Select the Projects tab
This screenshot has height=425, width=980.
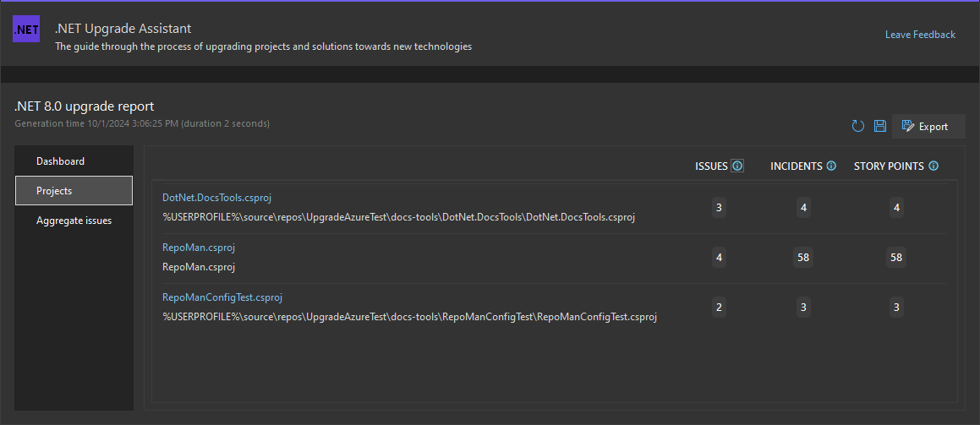pos(74,190)
